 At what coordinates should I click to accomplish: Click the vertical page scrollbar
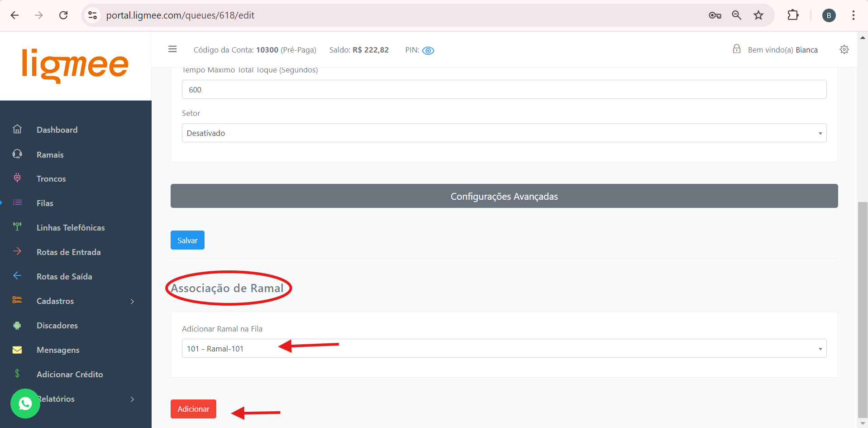click(x=863, y=308)
